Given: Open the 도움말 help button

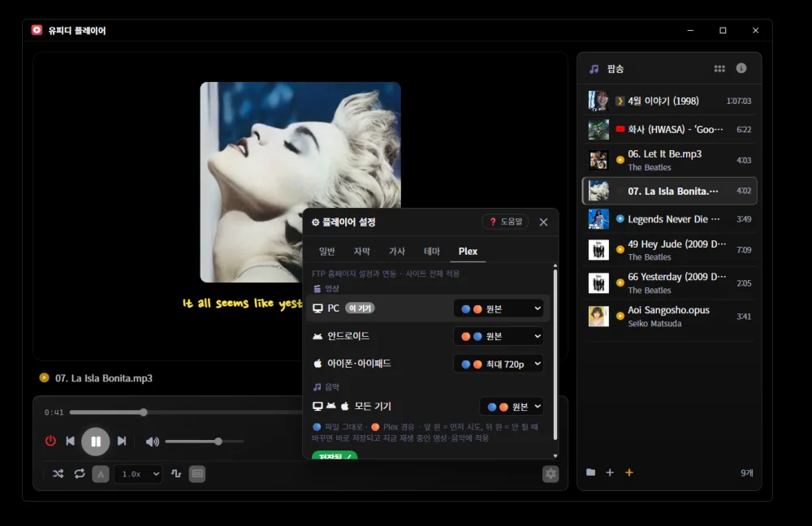Looking at the screenshot, I should [505, 222].
